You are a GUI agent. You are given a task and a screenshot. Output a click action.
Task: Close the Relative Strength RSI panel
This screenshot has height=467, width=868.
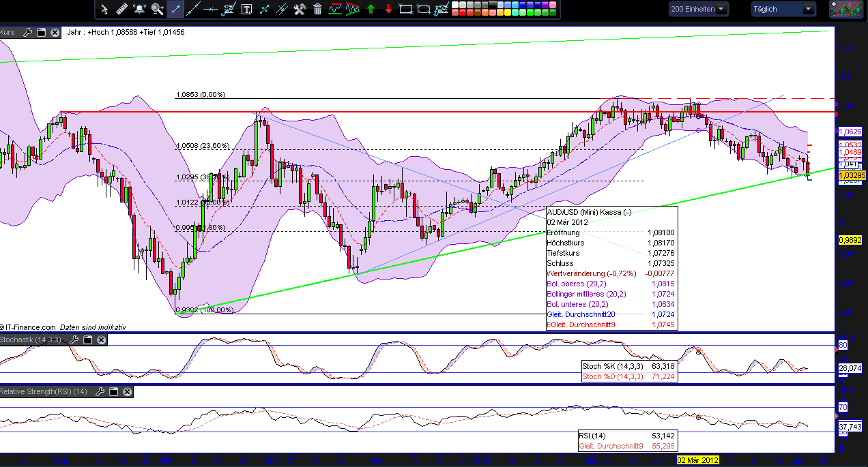pyautogui.click(x=126, y=391)
